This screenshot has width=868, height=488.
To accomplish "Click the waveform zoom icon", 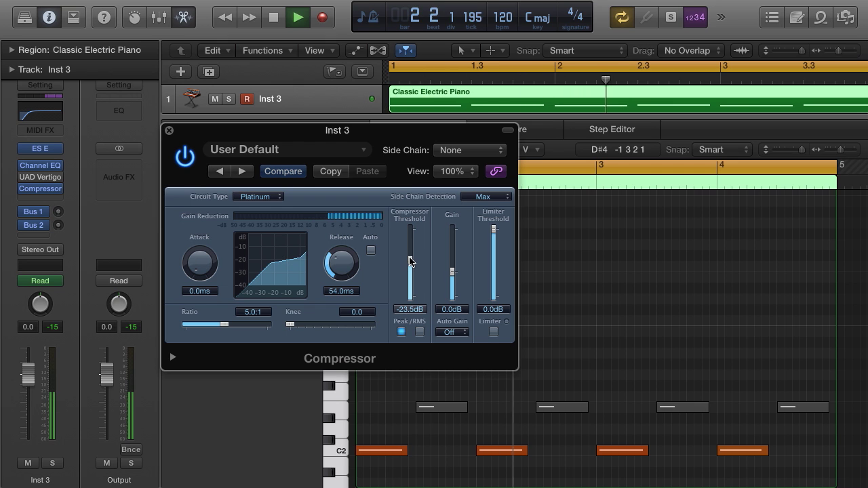I will coord(743,50).
